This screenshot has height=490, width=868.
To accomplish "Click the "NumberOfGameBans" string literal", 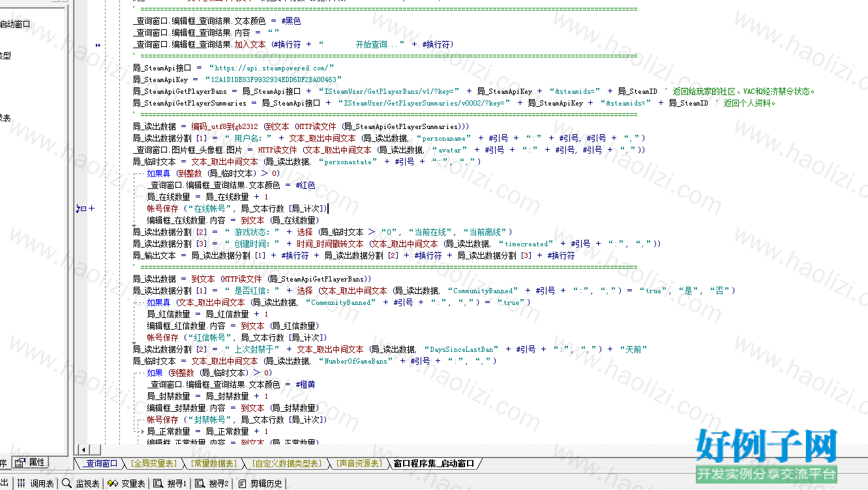I will point(356,361).
